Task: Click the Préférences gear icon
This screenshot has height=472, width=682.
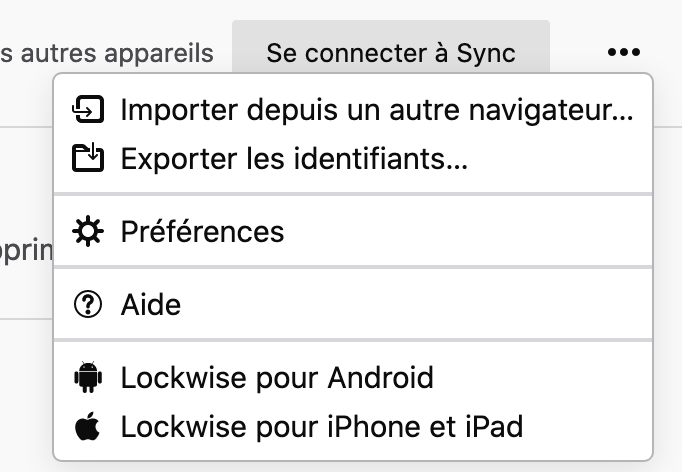Action: coord(89,232)
